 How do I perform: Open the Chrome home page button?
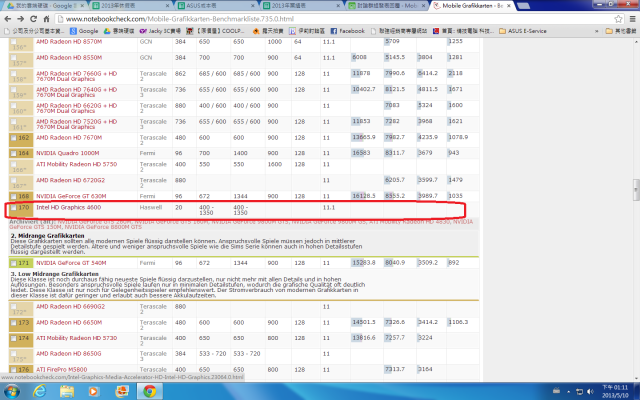tap(46, 19)
